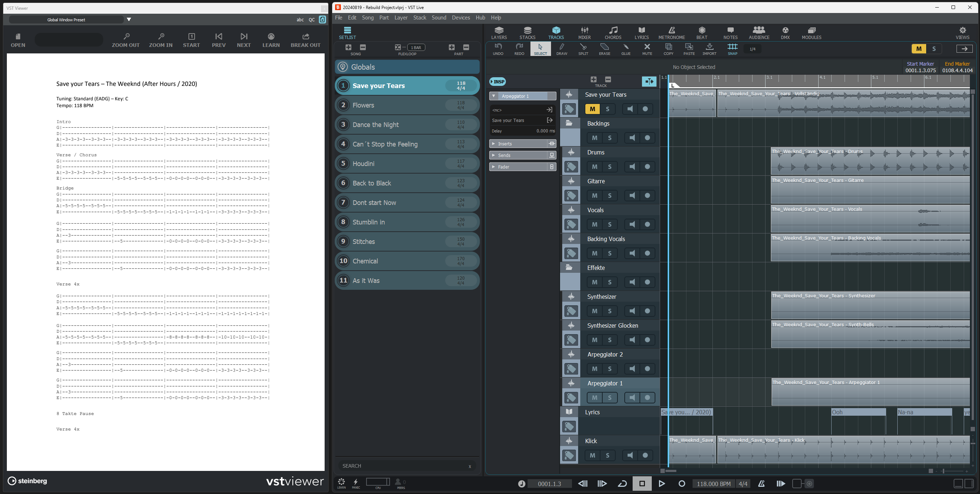
Task: Click the Panic lightning icon
Action: point(355,482)
